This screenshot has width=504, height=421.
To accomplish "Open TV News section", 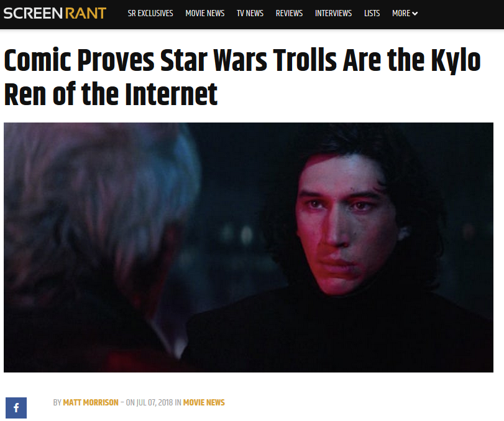I will 250,13.
